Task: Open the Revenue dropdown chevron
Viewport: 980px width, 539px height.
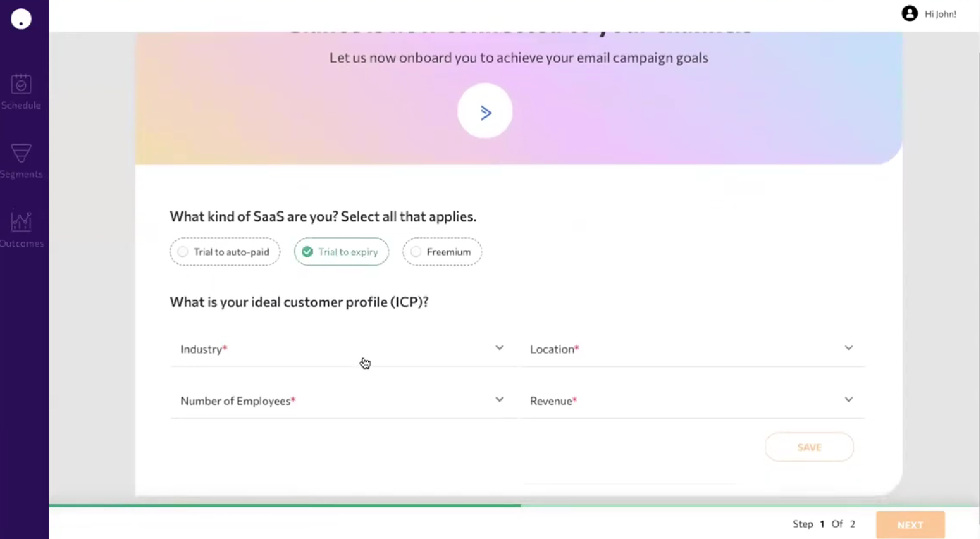Action: [849, 400]
